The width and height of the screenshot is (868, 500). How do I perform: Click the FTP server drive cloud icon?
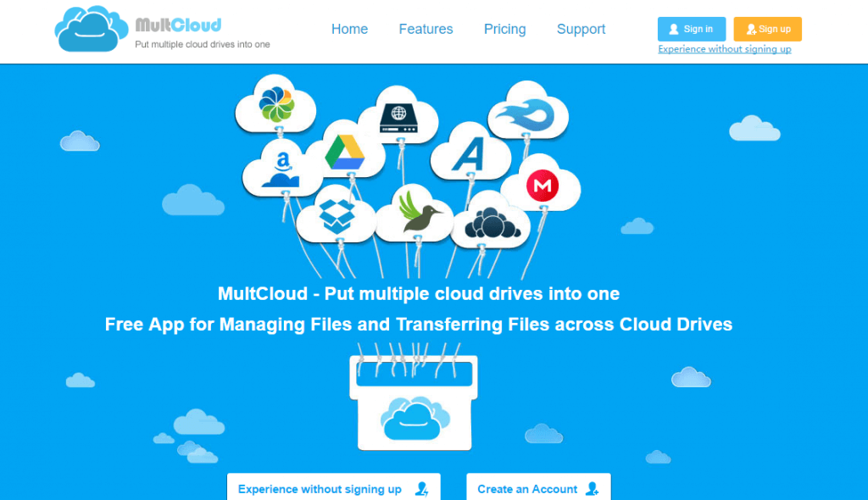click(398, 116)
